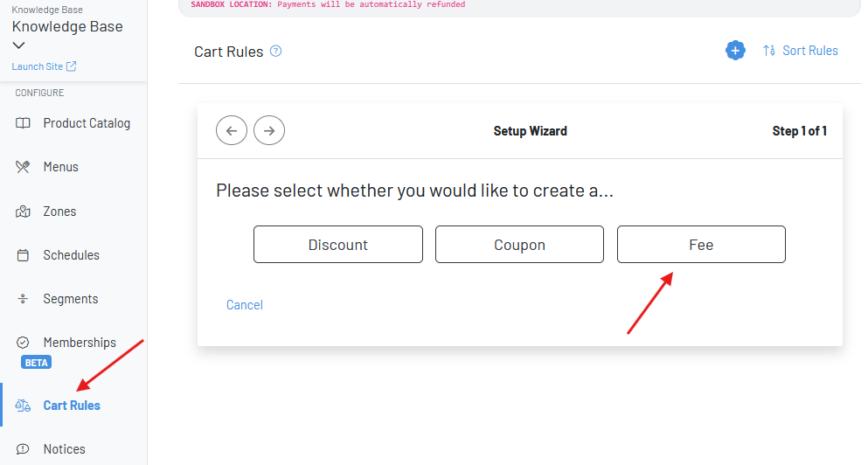
Task: Click the Zones map icon
Action: [x=24, y=212]
